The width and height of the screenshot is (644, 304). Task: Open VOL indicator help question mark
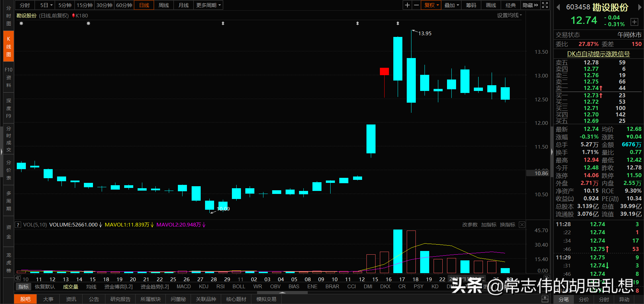pos(18,225)
